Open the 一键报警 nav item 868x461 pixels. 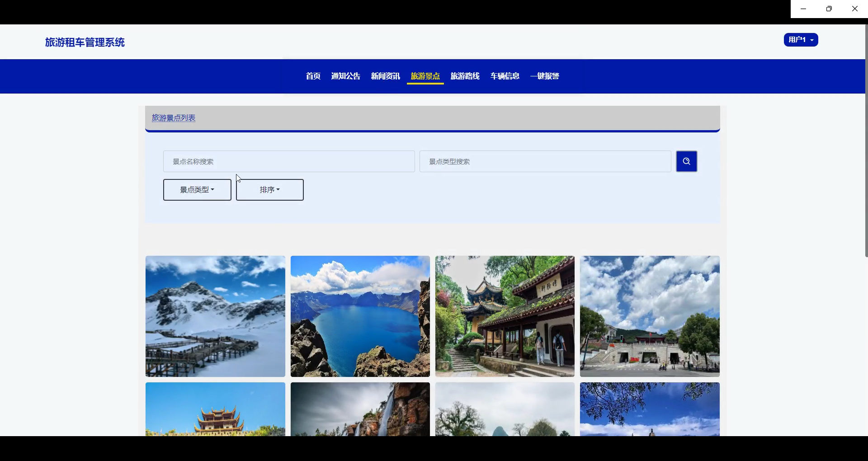pyautogui.click(x=545, y=76)
